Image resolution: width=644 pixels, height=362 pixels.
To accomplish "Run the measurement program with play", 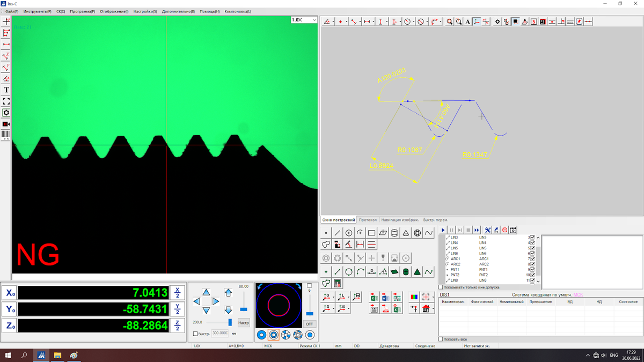I will tap(443, 230).
